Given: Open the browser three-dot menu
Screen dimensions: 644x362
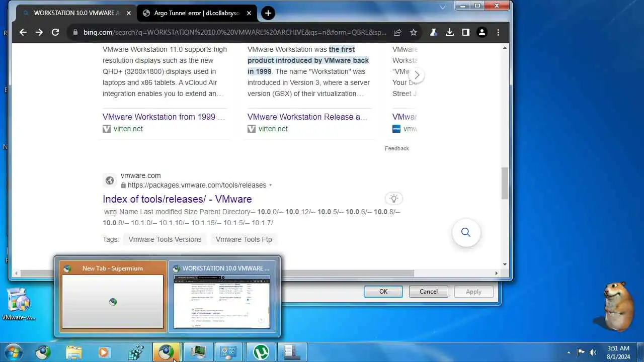Looking at the screenshot, I should [x=498, y=32].
